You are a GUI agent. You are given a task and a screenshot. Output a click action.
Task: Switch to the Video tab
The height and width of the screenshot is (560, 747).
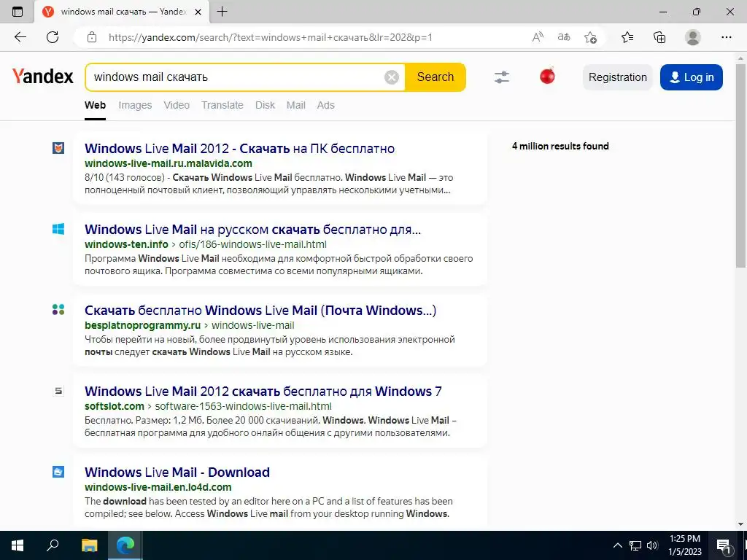177,105
